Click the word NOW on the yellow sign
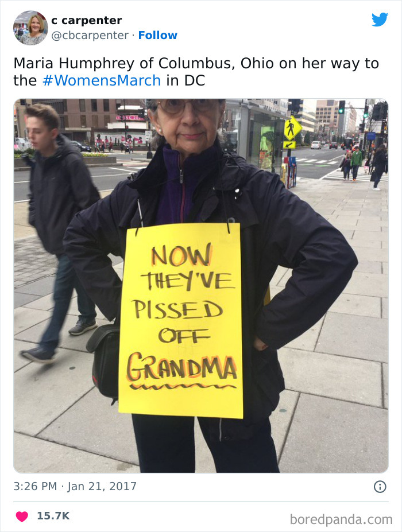The height and width of the screenshot is (532, 402). 181,255
